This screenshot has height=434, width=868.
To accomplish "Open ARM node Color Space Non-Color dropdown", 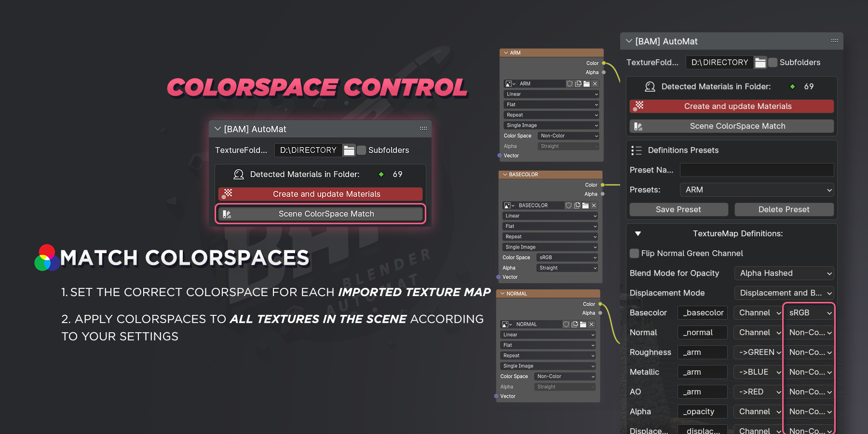I will pos(568,136).
